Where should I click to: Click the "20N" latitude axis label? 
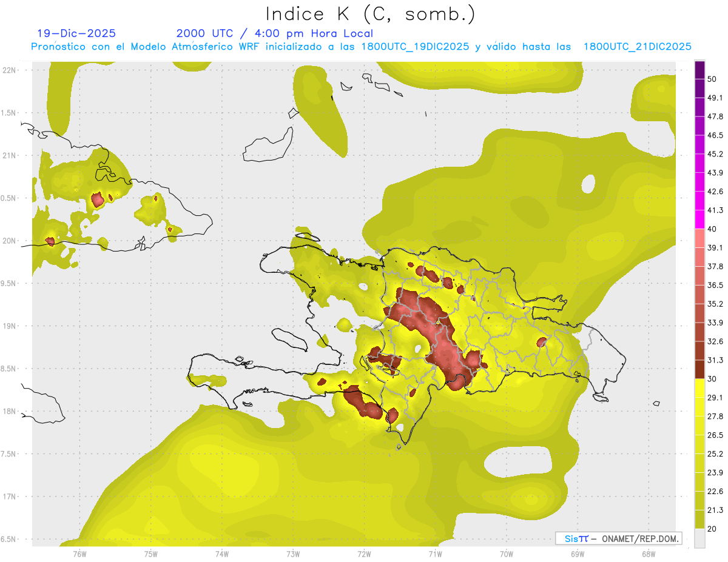pos(8,241)
